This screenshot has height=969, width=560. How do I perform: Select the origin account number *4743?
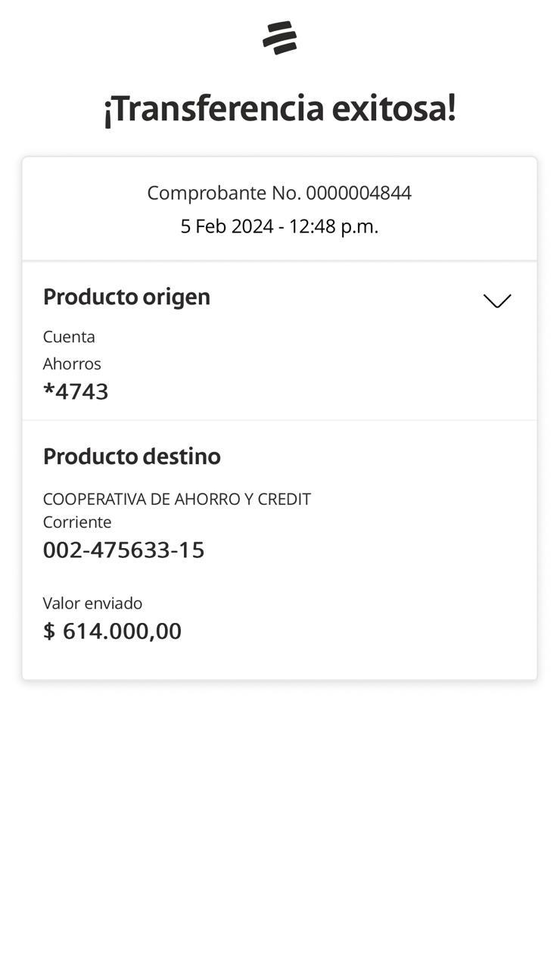pos(76,391)
